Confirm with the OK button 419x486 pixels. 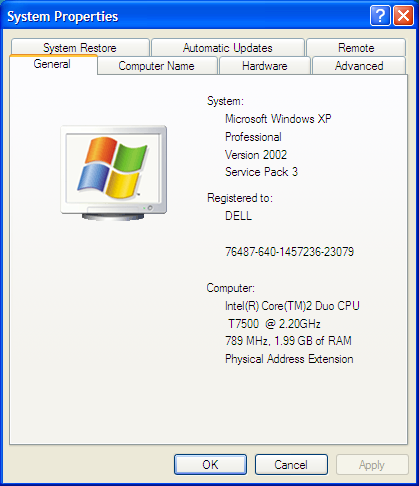[x=210, y=464]
